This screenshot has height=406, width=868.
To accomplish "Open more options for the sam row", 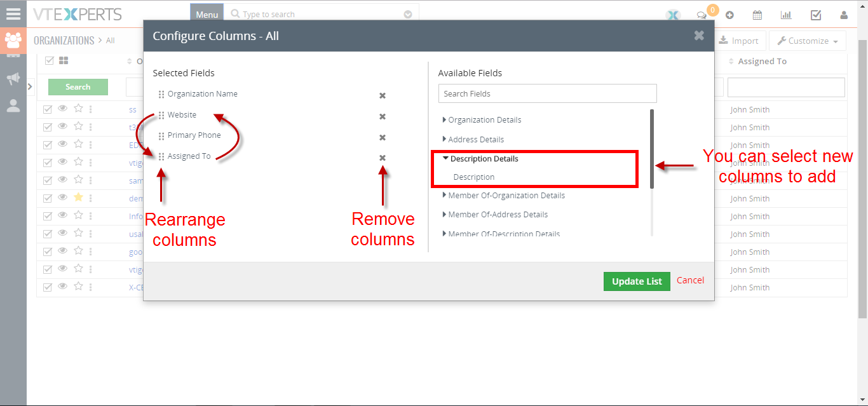I will coord(90,180).
